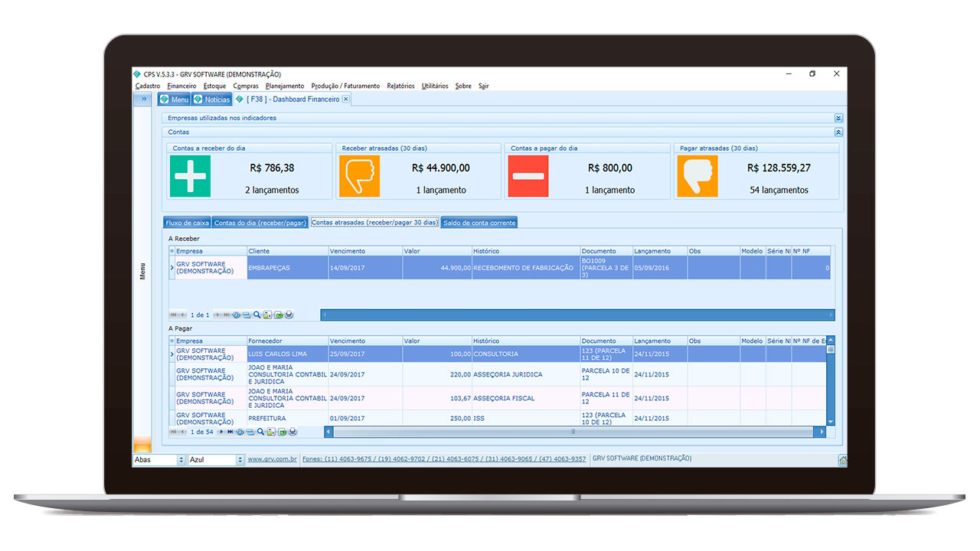980x551 pixels.
Task: Open the Relatórios menu
Action: pyautogui.click(x=400, y=86)
